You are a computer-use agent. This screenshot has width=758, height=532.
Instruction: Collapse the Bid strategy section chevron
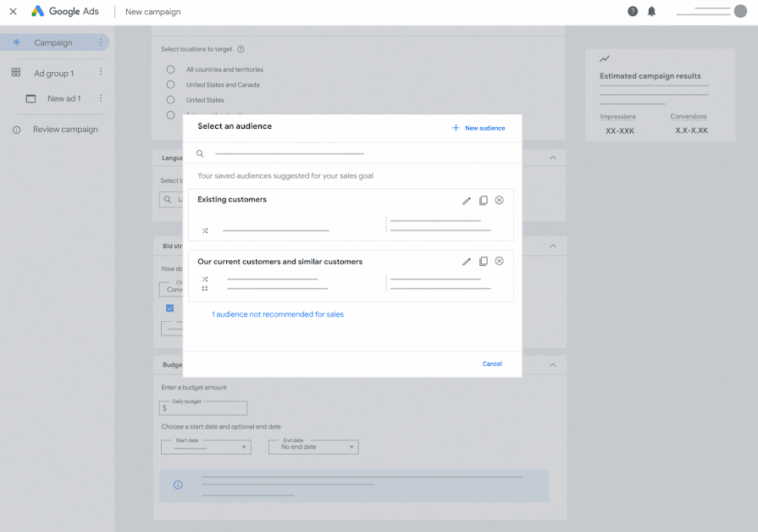pyautogui.click(x=553, y=247)
